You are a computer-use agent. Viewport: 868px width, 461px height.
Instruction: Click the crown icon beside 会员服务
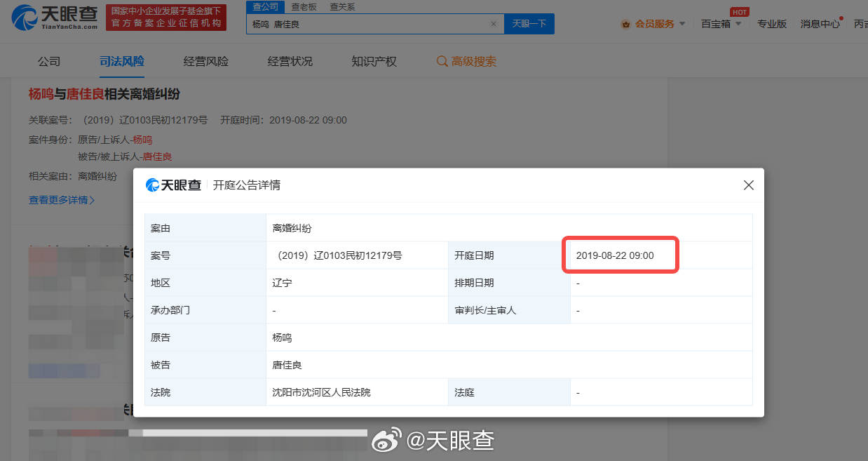click(625, 24)
